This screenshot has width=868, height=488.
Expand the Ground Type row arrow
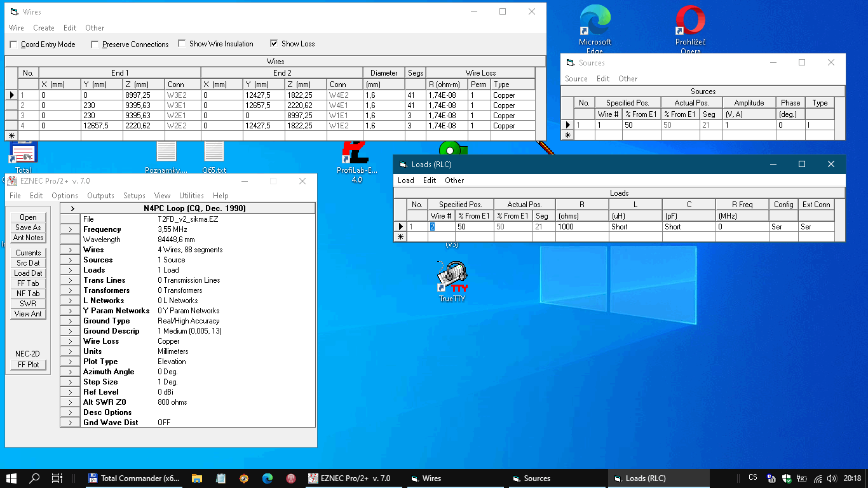(x=70, y=321)
